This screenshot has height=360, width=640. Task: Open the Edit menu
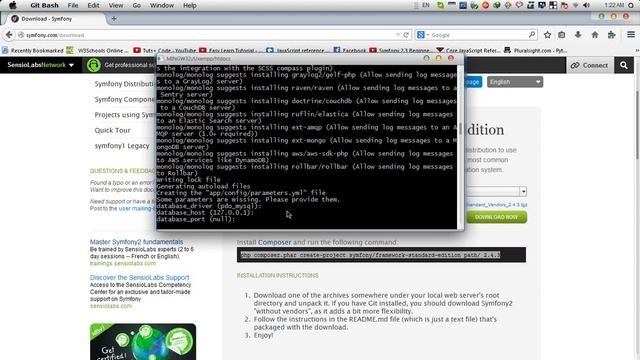[x=93, y=5]
